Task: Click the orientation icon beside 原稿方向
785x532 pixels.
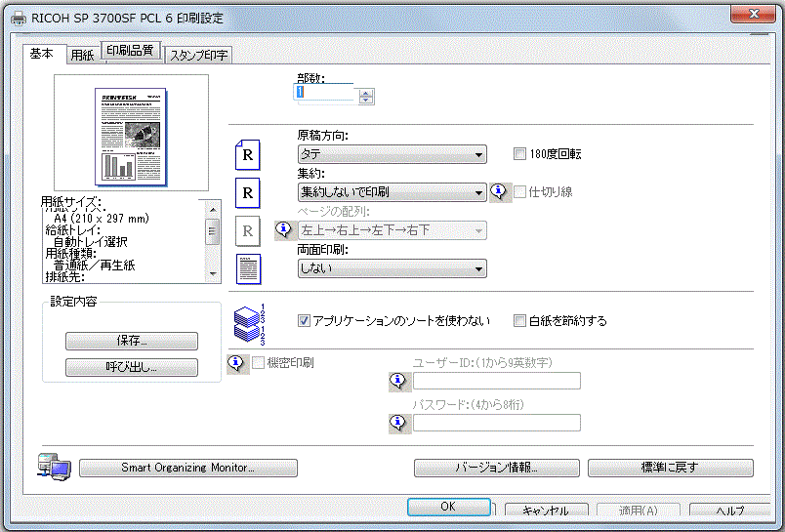Action: (x=248, y=154)
